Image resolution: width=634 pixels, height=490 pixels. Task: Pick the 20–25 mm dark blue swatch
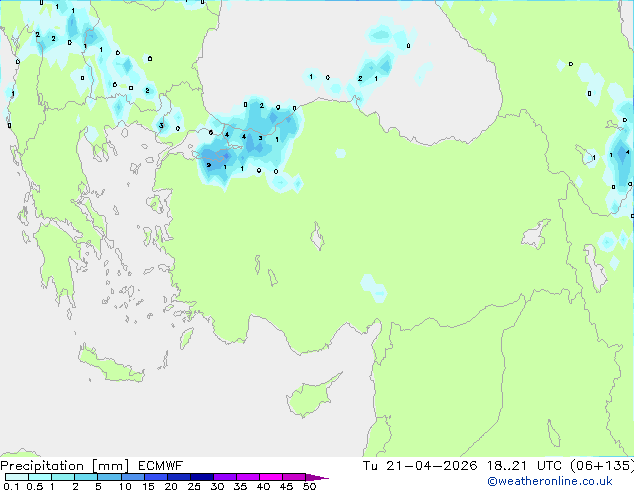(178, 477)
